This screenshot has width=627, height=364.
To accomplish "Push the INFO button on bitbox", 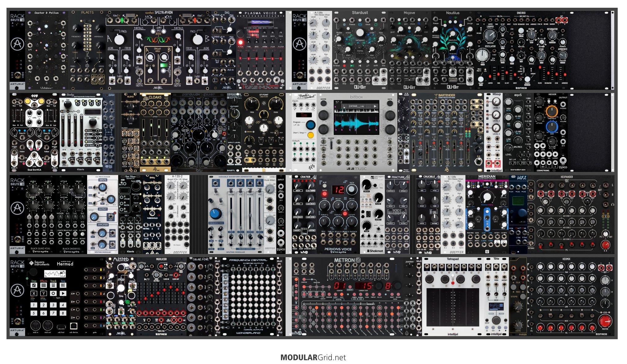I will coord(390,103).
